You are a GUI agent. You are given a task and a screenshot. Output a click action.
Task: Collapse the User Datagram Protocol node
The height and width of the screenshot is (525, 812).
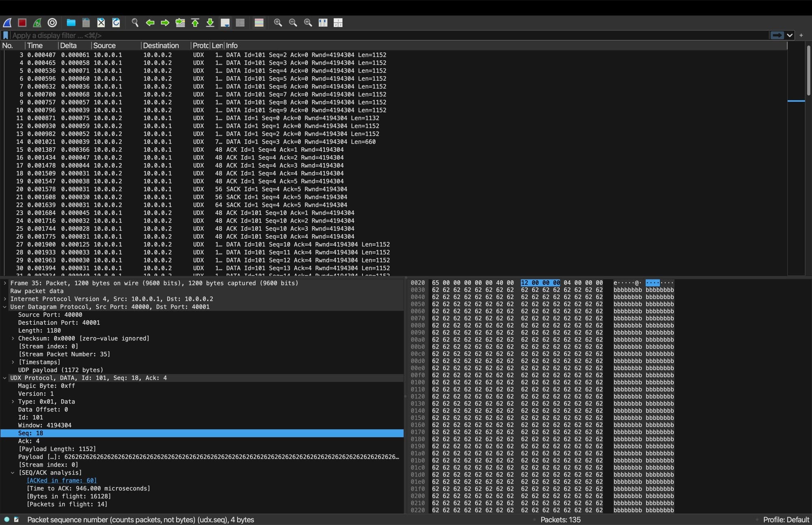pyautogui.click(x=5, y=307)
